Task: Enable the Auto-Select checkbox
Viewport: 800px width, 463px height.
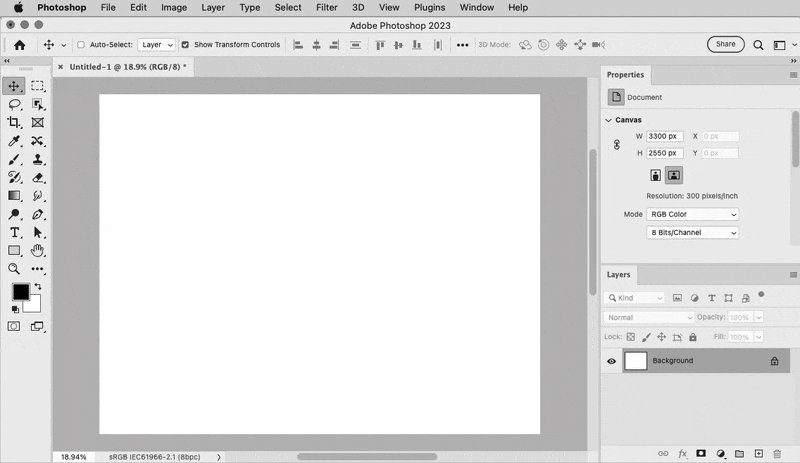Action: click(81, 45)
